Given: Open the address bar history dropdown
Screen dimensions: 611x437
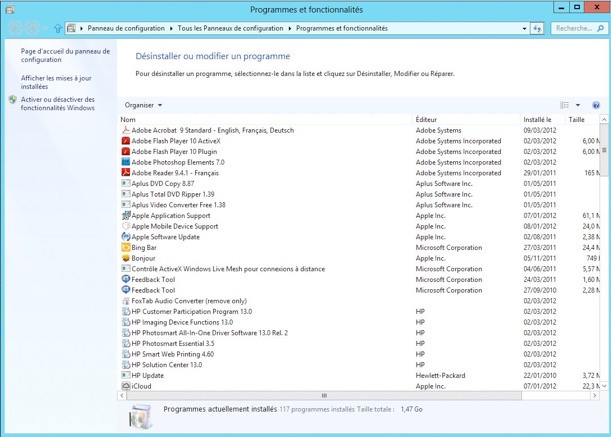Looking at the screenshot, I should click(524, 28).
